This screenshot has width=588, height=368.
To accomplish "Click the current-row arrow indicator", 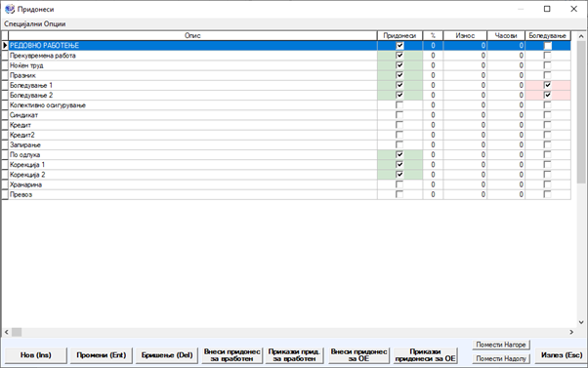I will pos(5,46).
